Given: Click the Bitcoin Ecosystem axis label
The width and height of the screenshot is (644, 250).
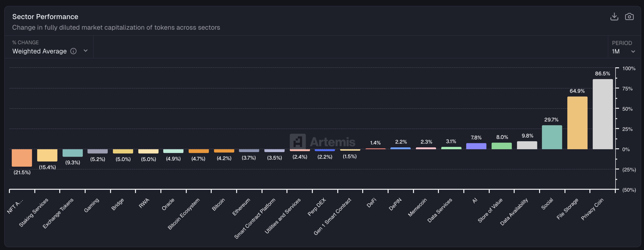Looking at the screenshot, I should (184, 214).
